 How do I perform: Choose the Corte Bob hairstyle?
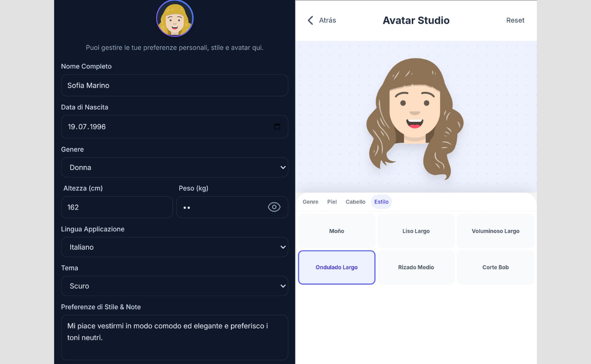click(x=495, y=268)
